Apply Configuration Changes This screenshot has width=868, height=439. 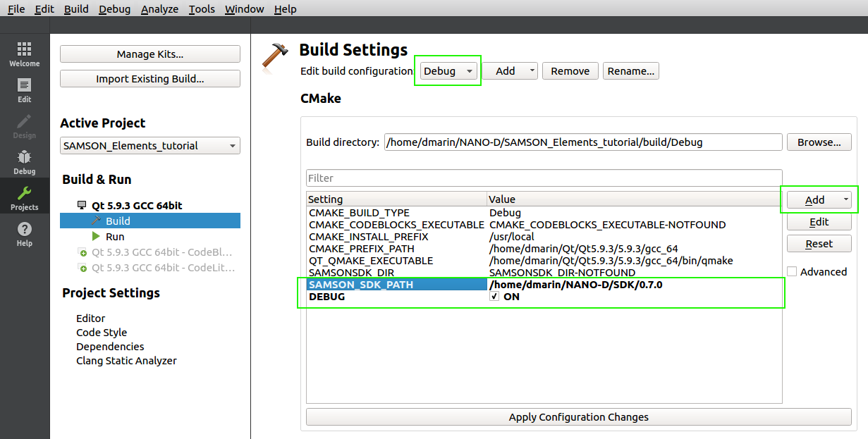pyautogui.click(x=578, y=417)
